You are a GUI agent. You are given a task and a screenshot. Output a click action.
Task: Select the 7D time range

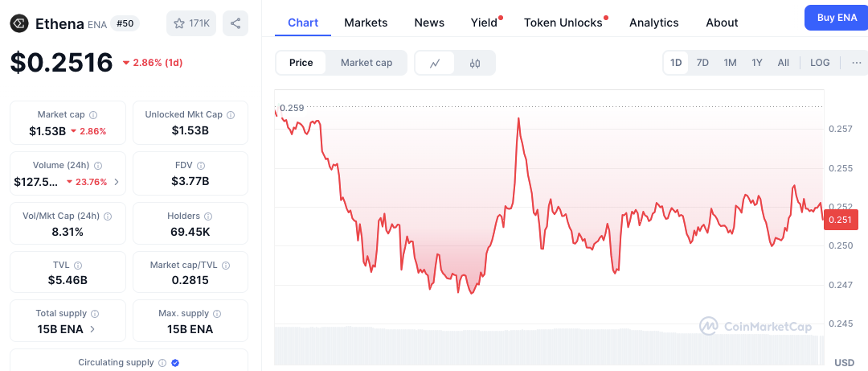click(702, 63)
